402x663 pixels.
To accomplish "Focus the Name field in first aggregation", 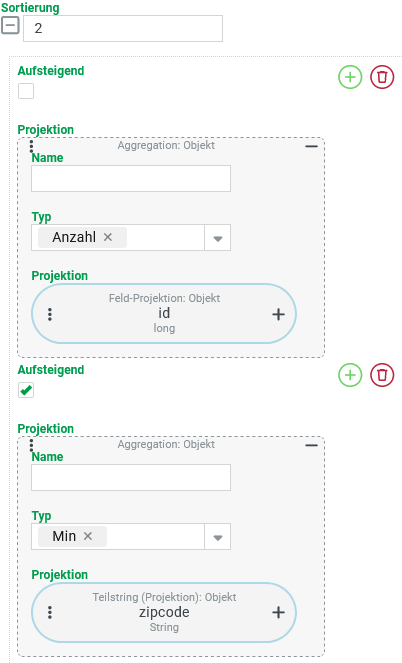I will (x=131, y=178).
